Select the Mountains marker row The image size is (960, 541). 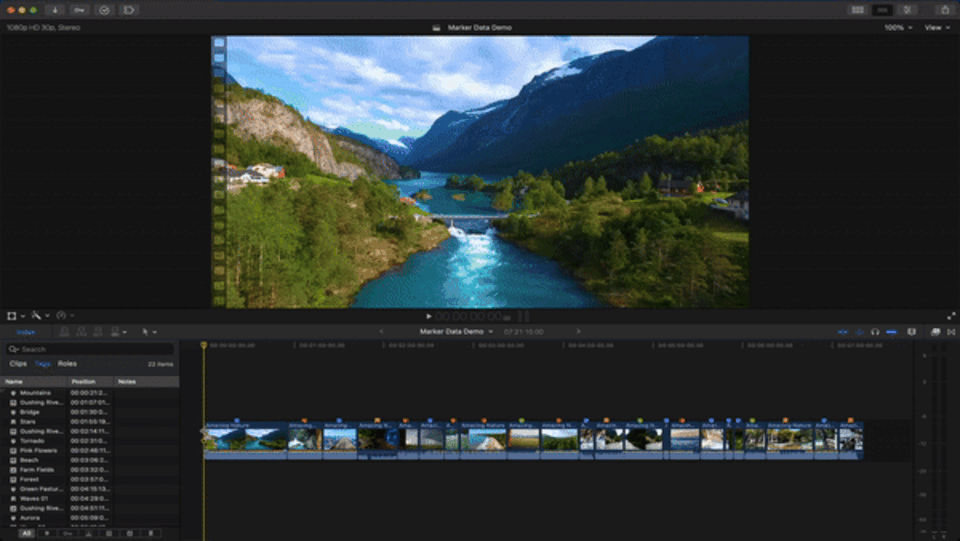click(89, 393)
